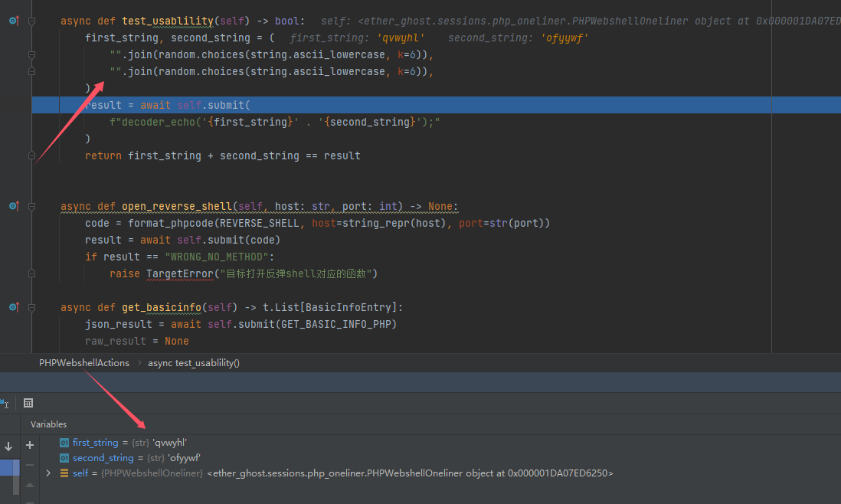The height and width of the screenshot is (504, 841).
Task: Click override gutter icon beside test_usablility
Action: click(14, 21)
